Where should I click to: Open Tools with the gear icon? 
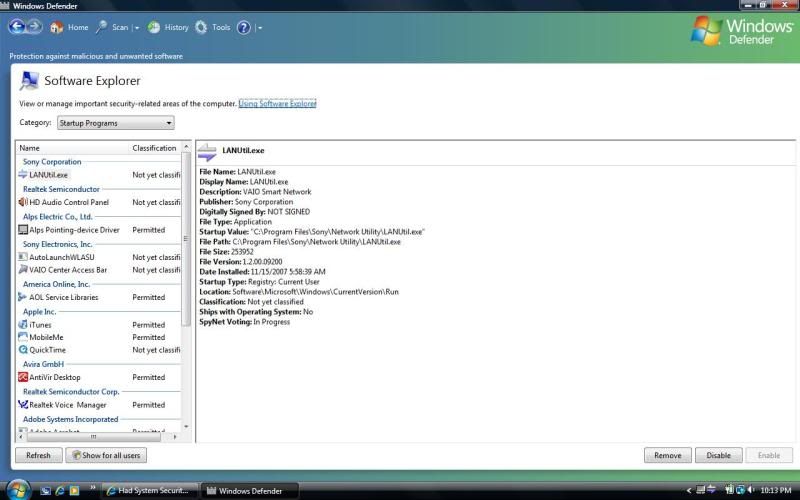tap(213, 28)
